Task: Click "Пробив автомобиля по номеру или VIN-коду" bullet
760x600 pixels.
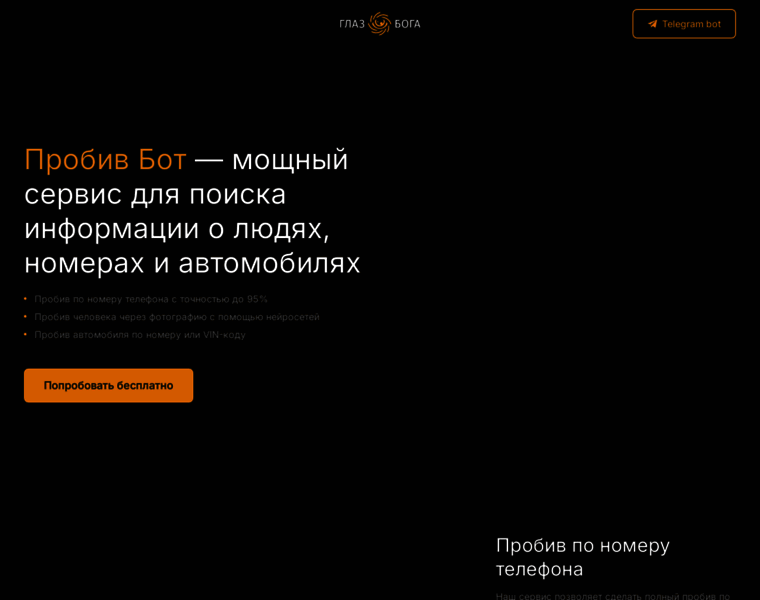Action: [140, 334]
